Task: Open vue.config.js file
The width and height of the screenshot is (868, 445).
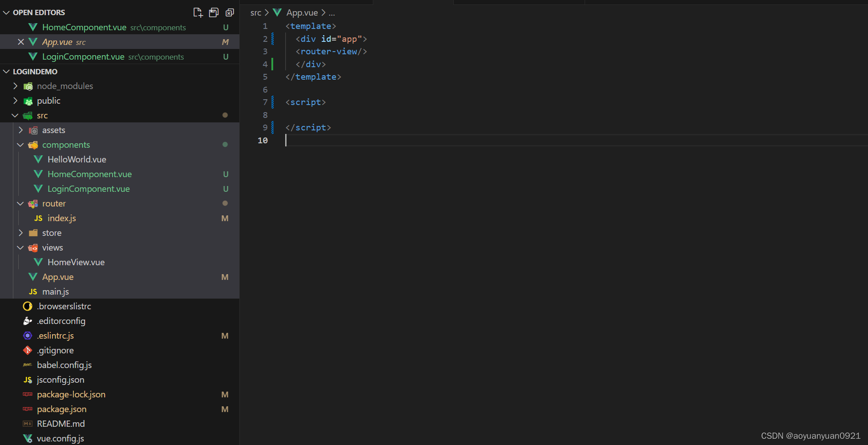Action: (x=120, y=438)
